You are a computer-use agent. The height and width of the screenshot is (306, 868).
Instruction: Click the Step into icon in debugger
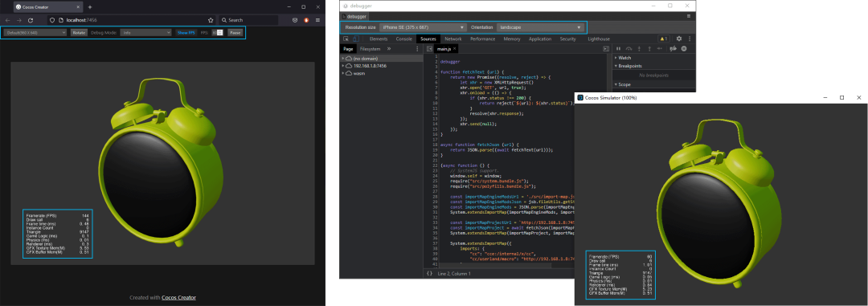pyautogui.click(x=639, y=49)
